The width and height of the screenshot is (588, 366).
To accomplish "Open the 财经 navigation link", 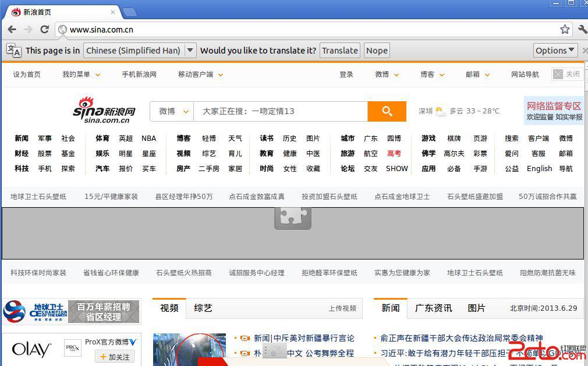I will click(22, 154).
